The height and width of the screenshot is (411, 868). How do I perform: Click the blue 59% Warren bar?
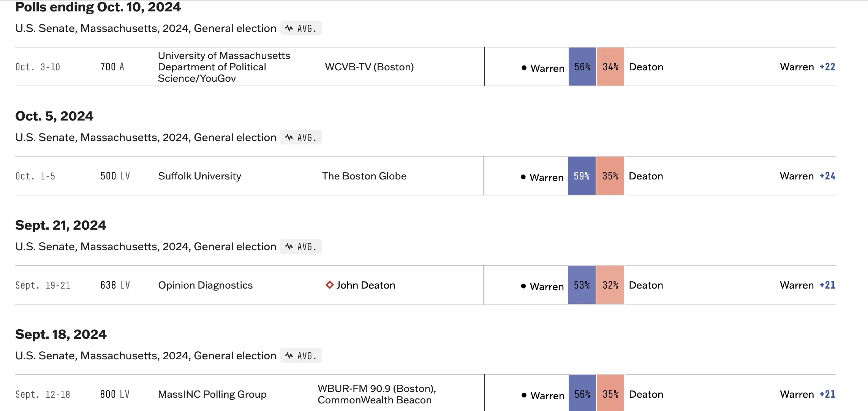pyautogui.click(x=582, y=176)
